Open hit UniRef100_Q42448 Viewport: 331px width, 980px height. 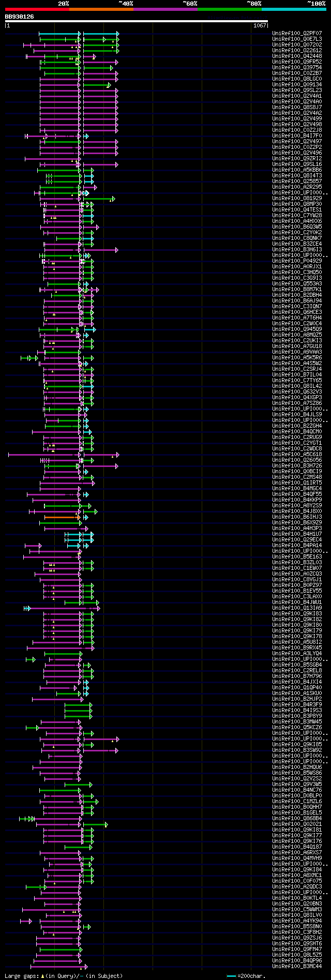click(x=297, y=56)
